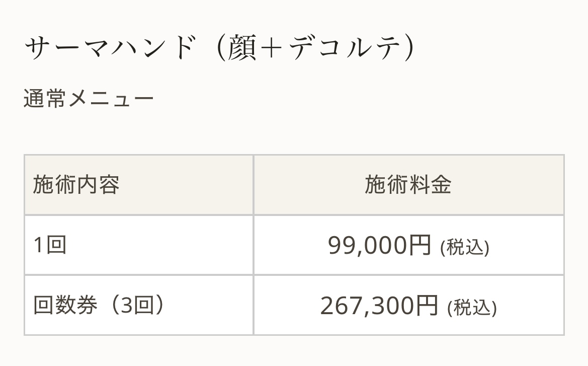Click the サーマハンド word in the heading
588x366 pixels.
(110, 48)
